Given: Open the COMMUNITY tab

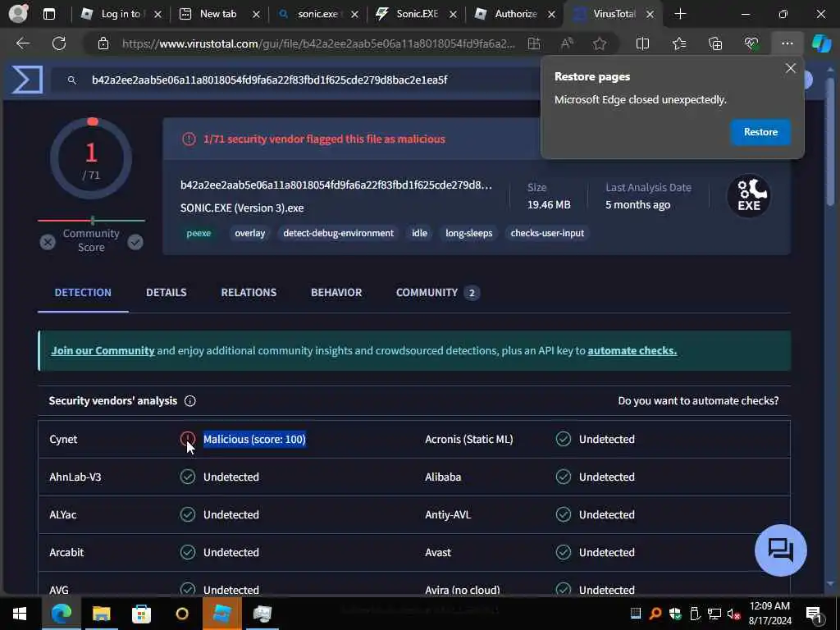Looking at the screenshot, I should point(438,293).
